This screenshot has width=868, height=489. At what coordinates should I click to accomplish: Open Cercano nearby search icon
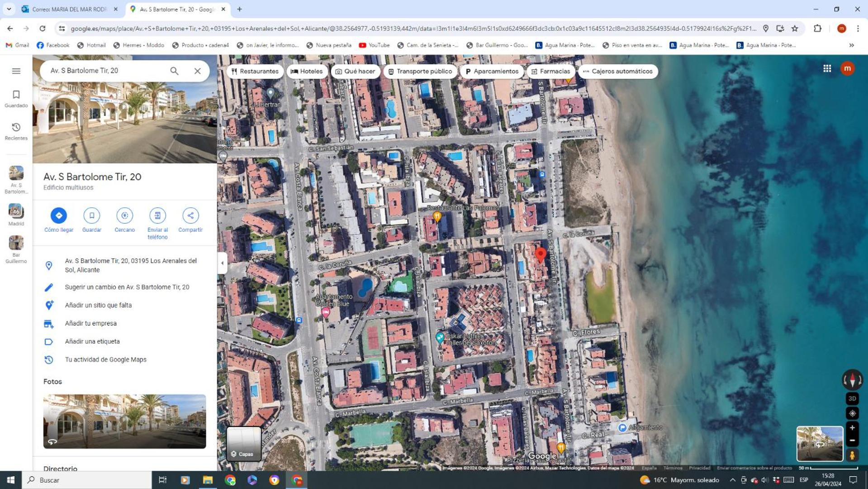pyautogui.click(x=124, y=216)
